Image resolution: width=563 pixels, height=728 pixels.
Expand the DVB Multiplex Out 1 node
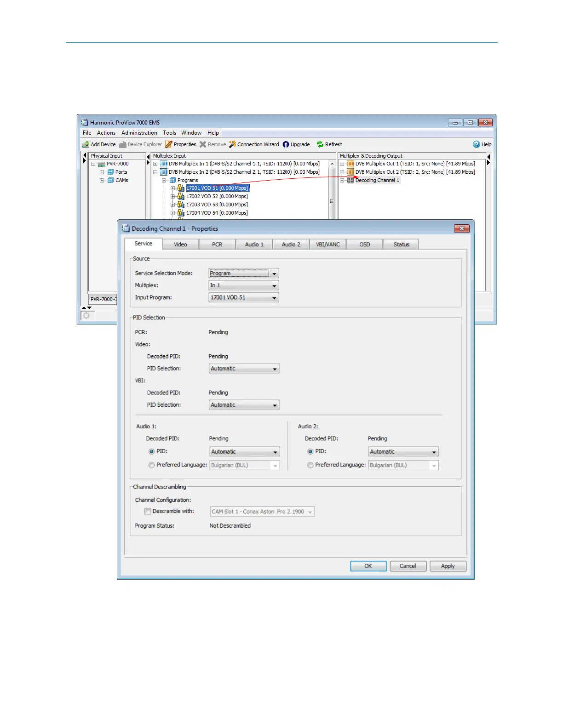coord(342,164)
